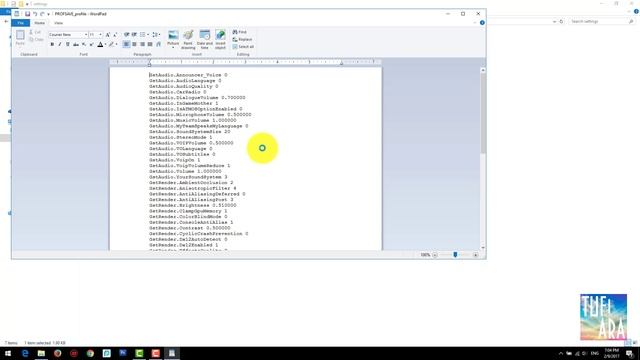Open Customize Quick Access Toolbar arrow
The image size is (640, 360).
pyautogui.click(x=49, y=14)
